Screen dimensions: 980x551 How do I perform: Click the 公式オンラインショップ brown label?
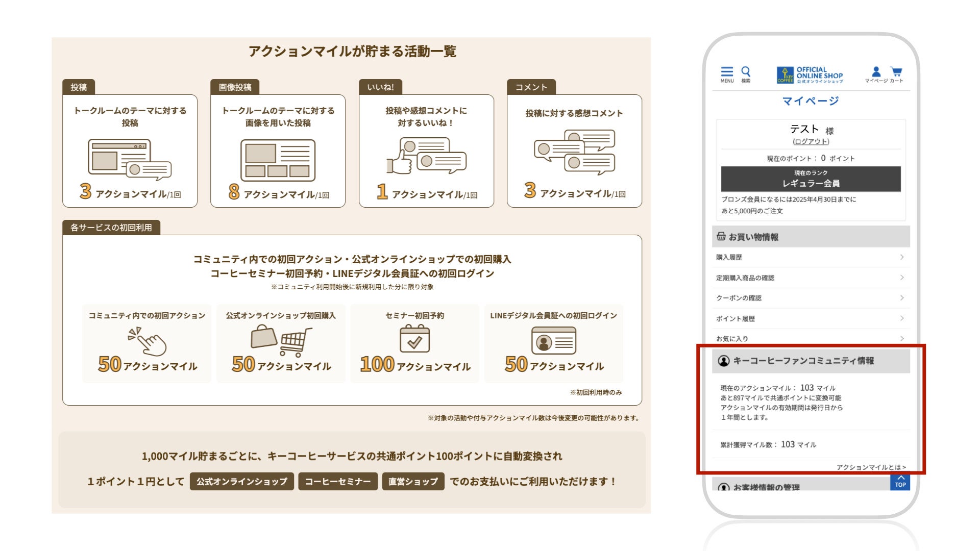coord(242,481)
